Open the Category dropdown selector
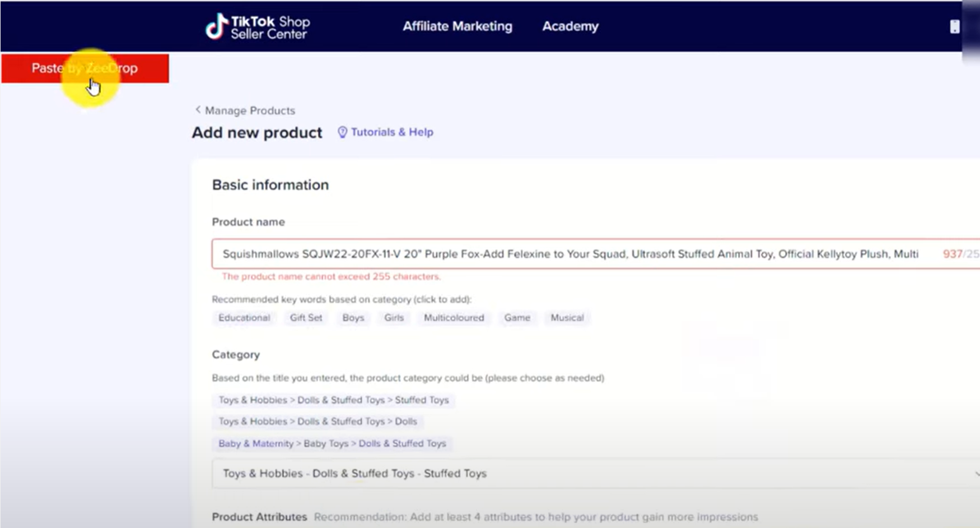The image size is (980, 528). point(596,474)
